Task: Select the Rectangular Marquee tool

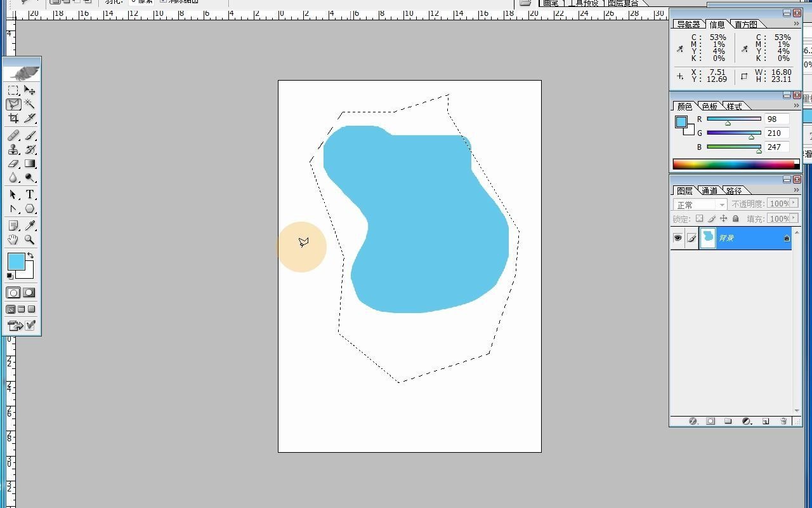Action: [x=13, y=90]
